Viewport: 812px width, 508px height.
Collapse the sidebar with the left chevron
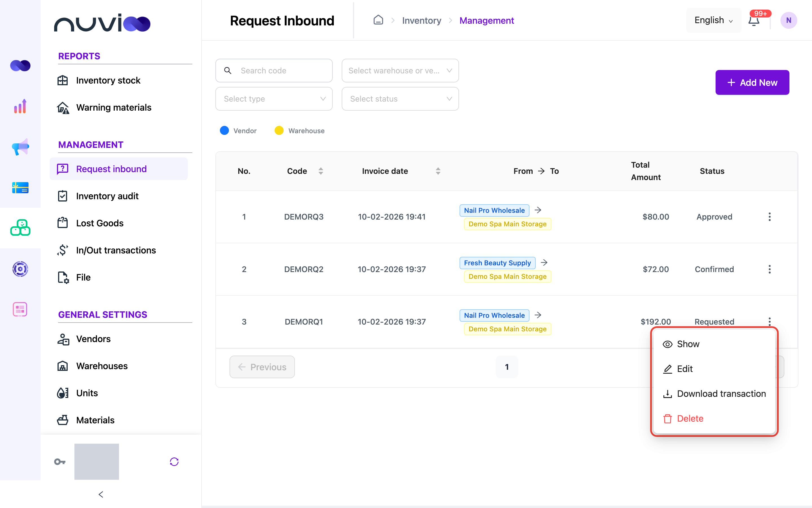[x=101, y=494]
